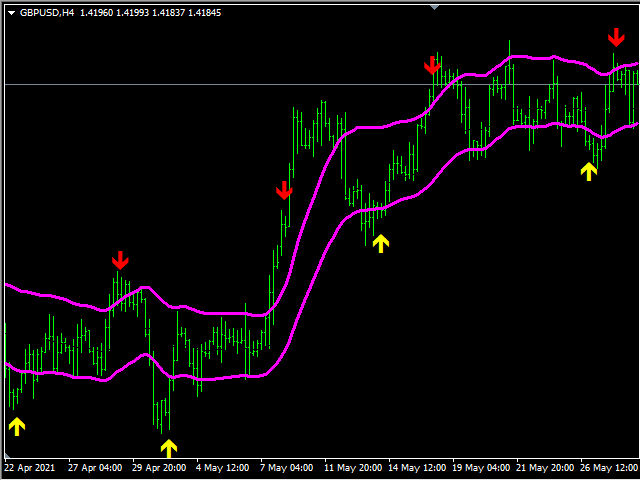
Task: Click the 22 Apr 2021 date label
Action: point(30,467)
